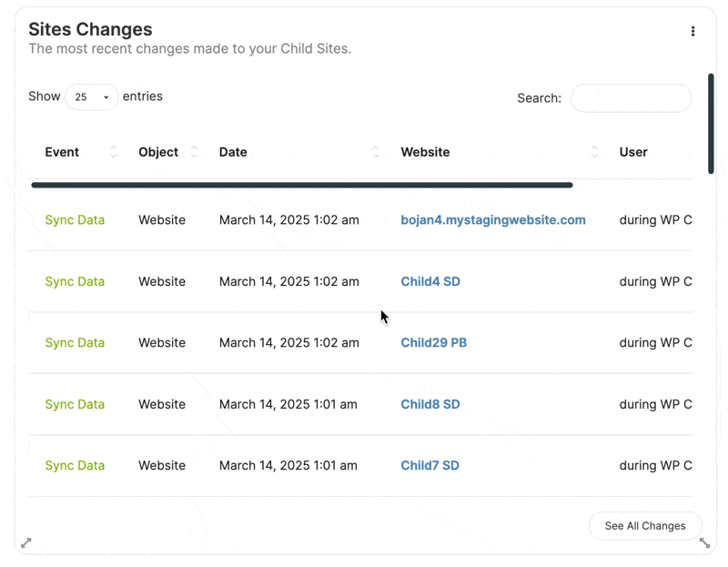
Task: Click inside the Search input field
Action: click(631, 98)
